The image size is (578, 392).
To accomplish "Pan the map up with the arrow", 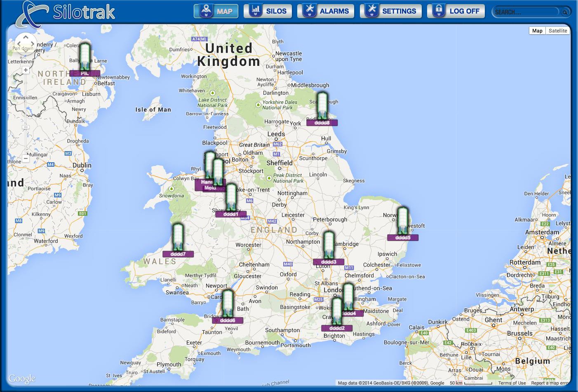I will (26, 37).
